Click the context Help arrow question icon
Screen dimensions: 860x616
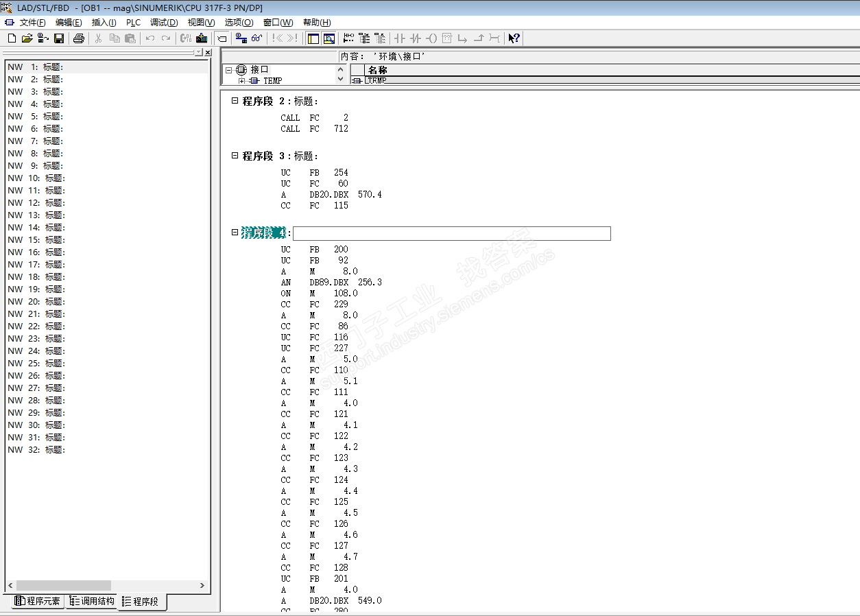514,38
